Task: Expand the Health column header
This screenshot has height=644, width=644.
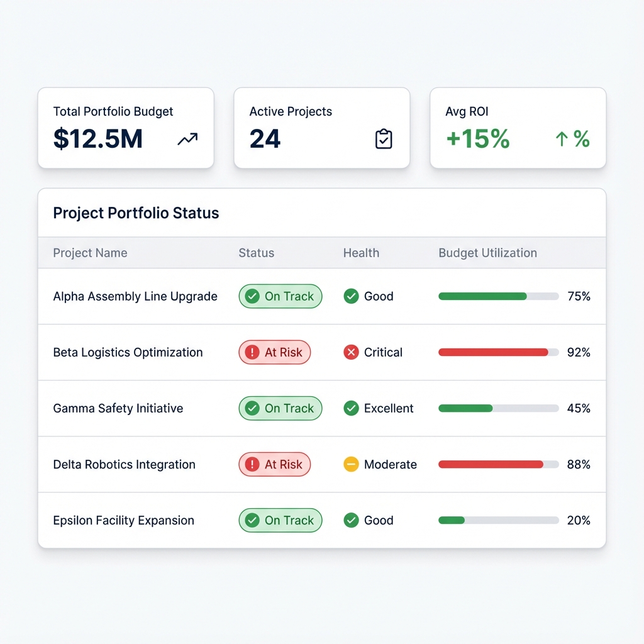Action: coord(361,253)
